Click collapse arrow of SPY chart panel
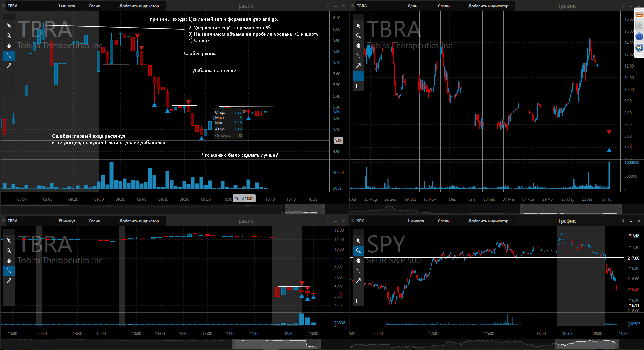Viewport: 644px width, 350px height. pos(623,221)
